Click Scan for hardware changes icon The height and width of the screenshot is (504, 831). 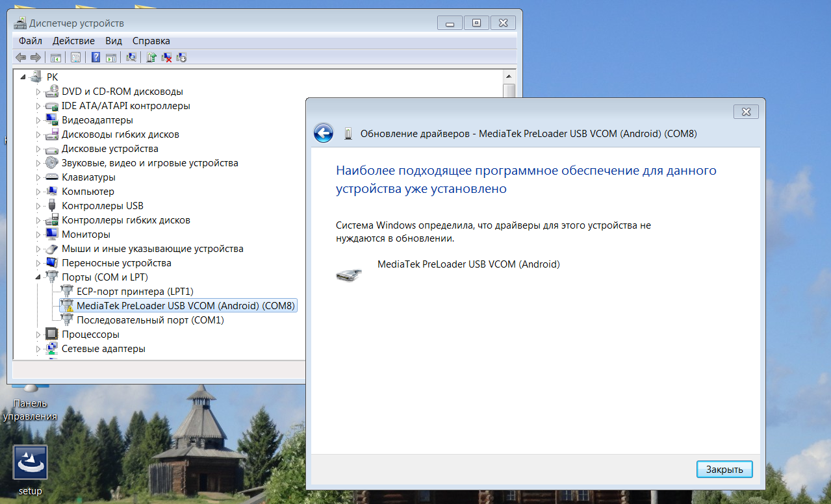point(131,57)
